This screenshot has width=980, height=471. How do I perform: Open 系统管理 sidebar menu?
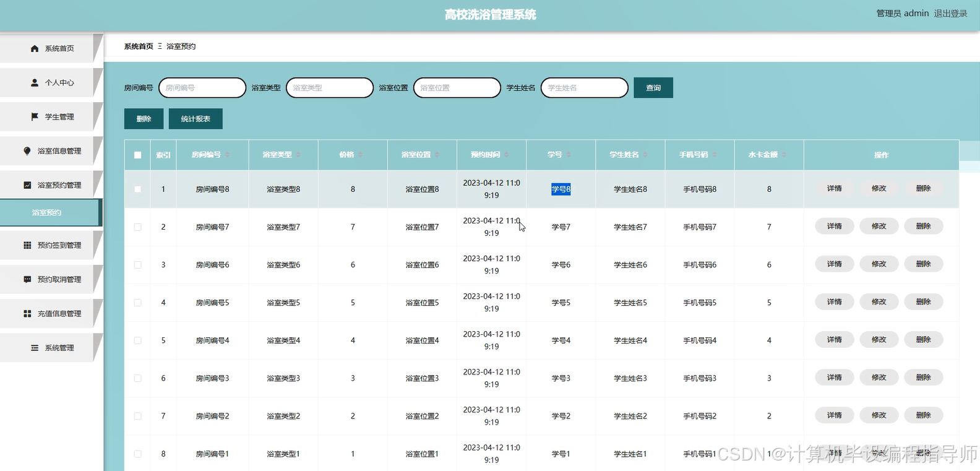click(x=51, y=348)
